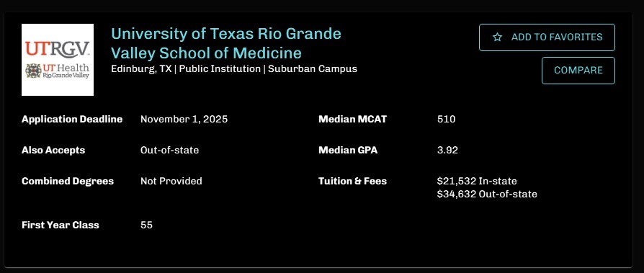
Task: Click the Median GPA label
Action: click(347, 151)
